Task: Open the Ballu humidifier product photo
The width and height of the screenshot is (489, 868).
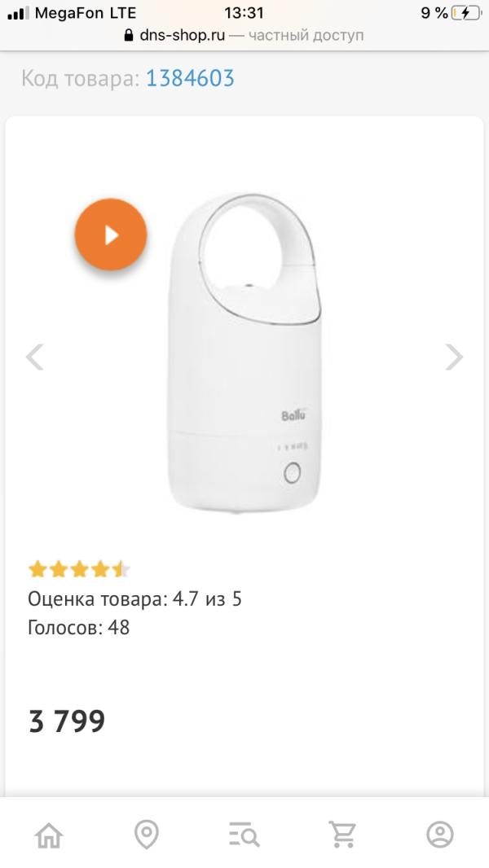Action: pos(244,358)
